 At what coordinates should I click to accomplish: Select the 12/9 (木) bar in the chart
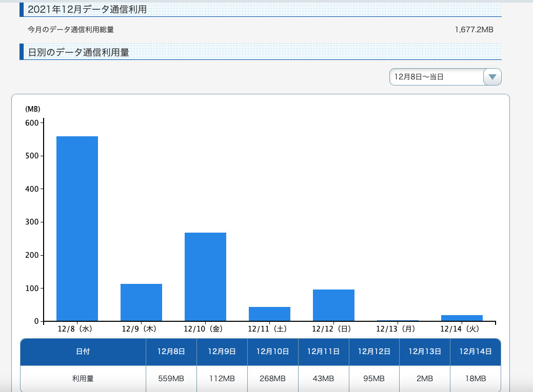[141, 302]
